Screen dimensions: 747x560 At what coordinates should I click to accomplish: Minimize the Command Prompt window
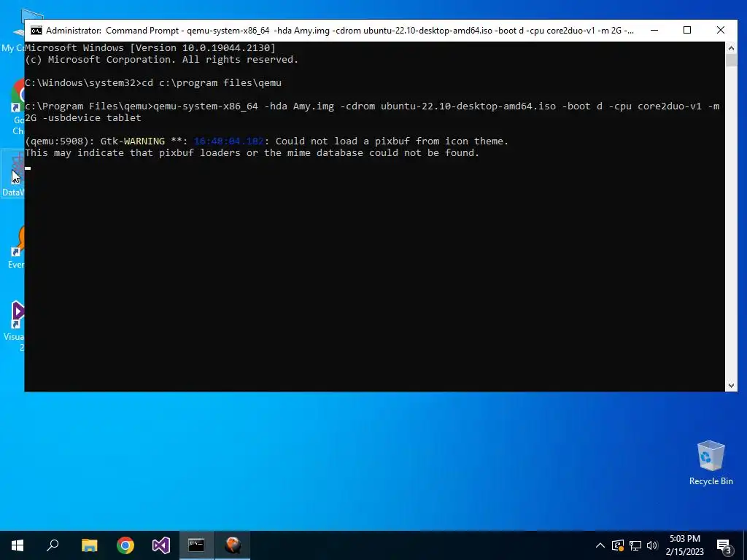654,30
